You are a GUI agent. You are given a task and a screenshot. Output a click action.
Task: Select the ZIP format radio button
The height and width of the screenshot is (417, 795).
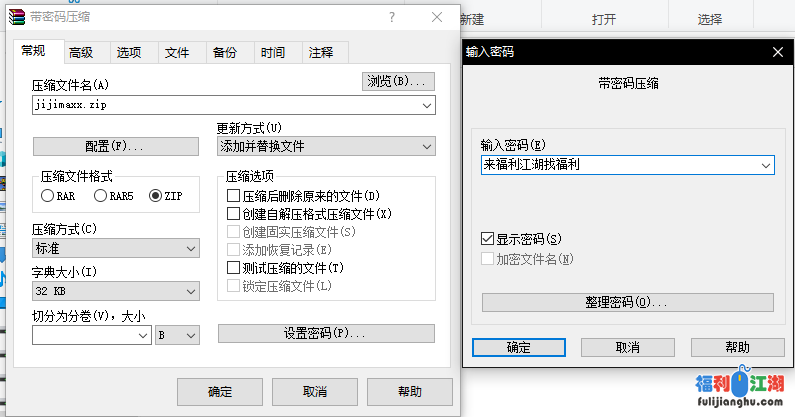pos(155,196)
